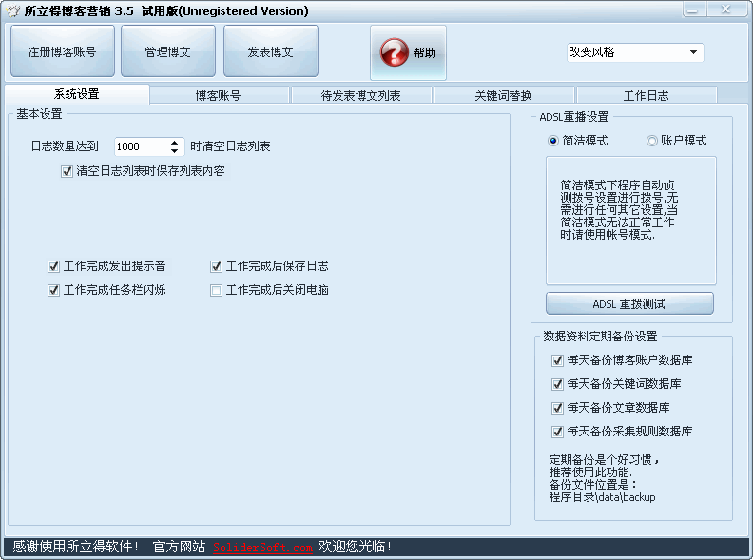The image size is (753, 560).
Task: Open the 待发表博文列表 tab
Action: click(x=361, y=96)
